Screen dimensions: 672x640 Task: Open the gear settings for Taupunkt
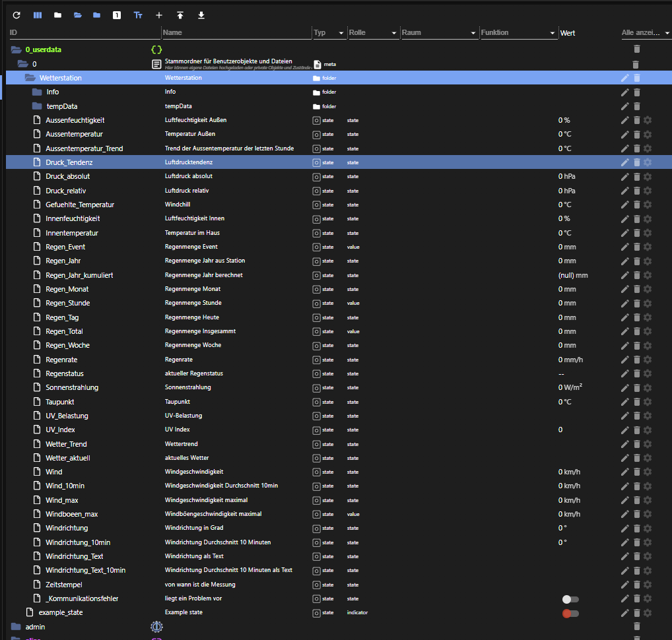648,402
